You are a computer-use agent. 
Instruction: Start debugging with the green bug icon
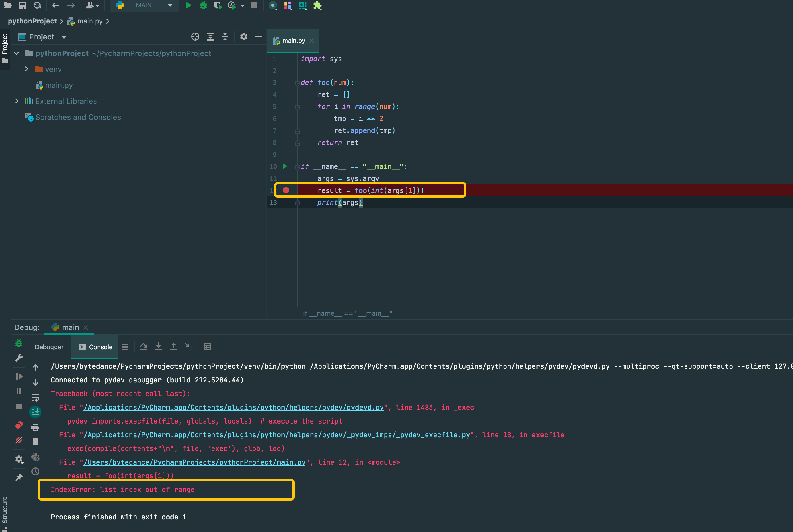[x=203, y=5]
